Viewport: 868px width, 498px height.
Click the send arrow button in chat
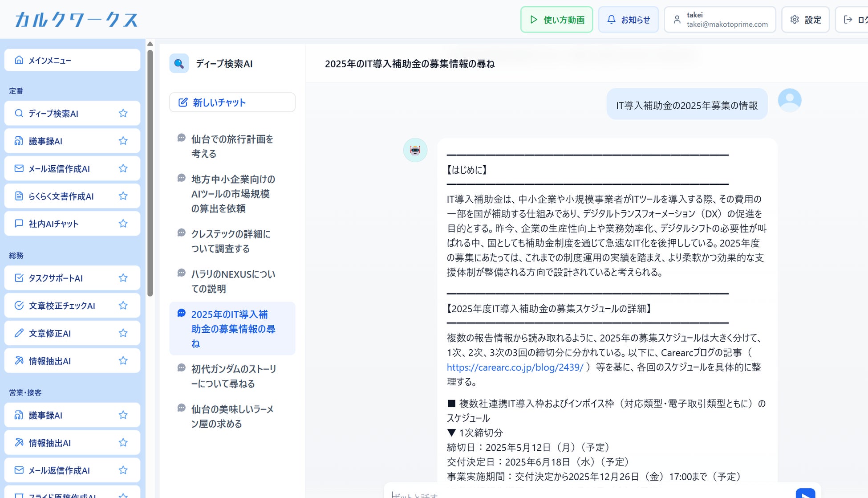click(x=805, y=494)
